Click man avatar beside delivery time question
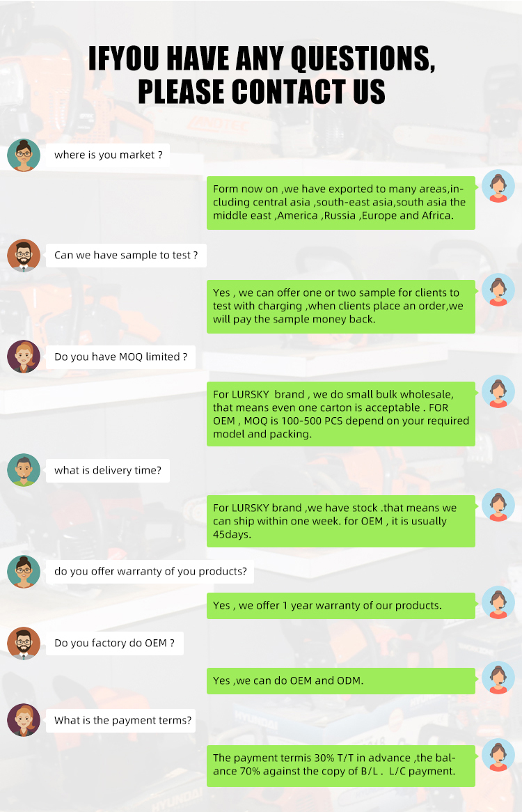 (x=24, y=470)
